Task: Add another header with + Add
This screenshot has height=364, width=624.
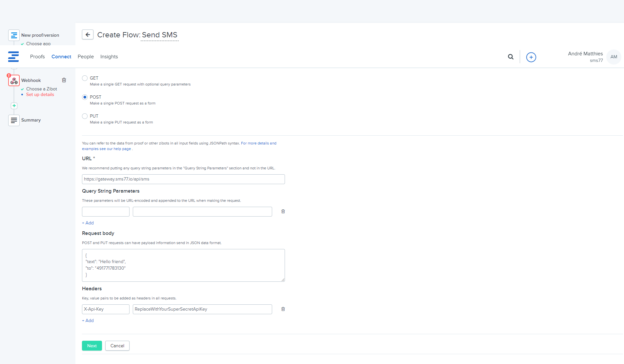Action: tap(88, 321)
